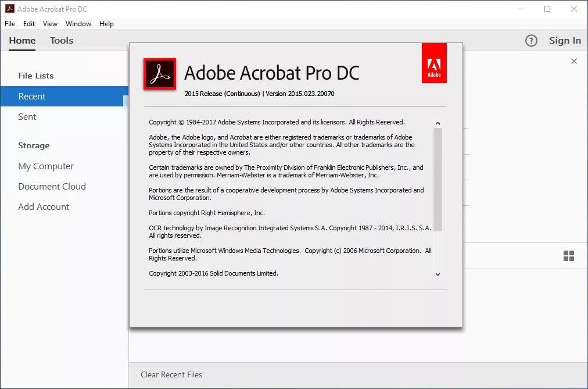Screen dimensions: 588x389
Task: Open the File menu
Action: [10, 24]
